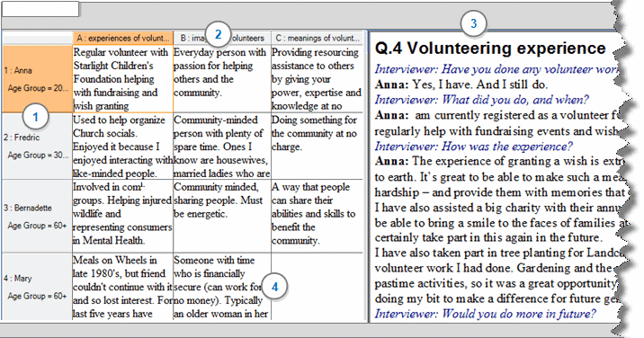Image resolution: width=644 pixels, height=338 pixels.
Task: Select the Bernadette row header
Action: 38,217
